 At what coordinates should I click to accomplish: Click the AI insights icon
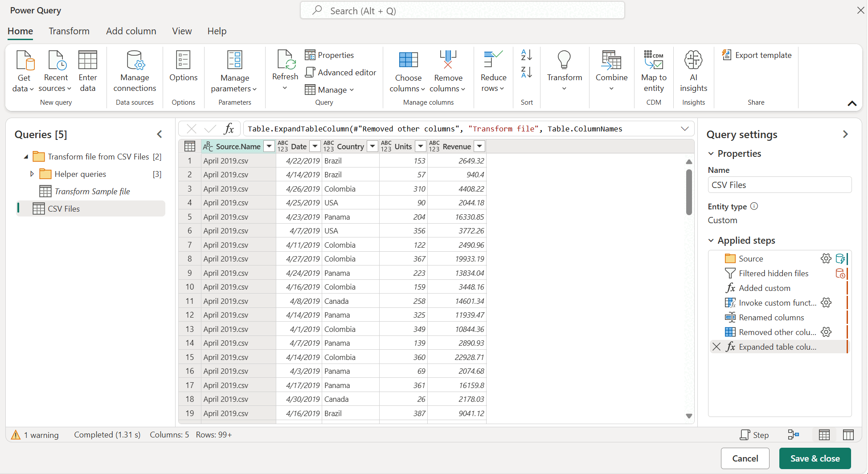[693, 60]
